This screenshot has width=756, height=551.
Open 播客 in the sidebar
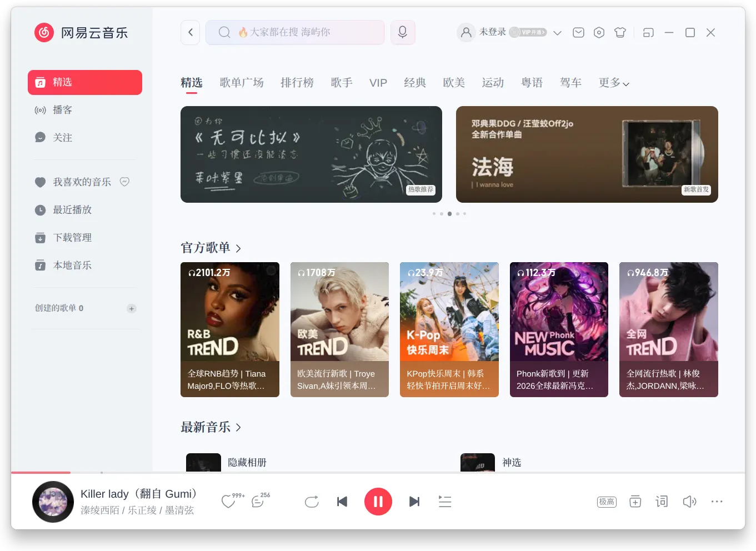(x=85, y=110)
